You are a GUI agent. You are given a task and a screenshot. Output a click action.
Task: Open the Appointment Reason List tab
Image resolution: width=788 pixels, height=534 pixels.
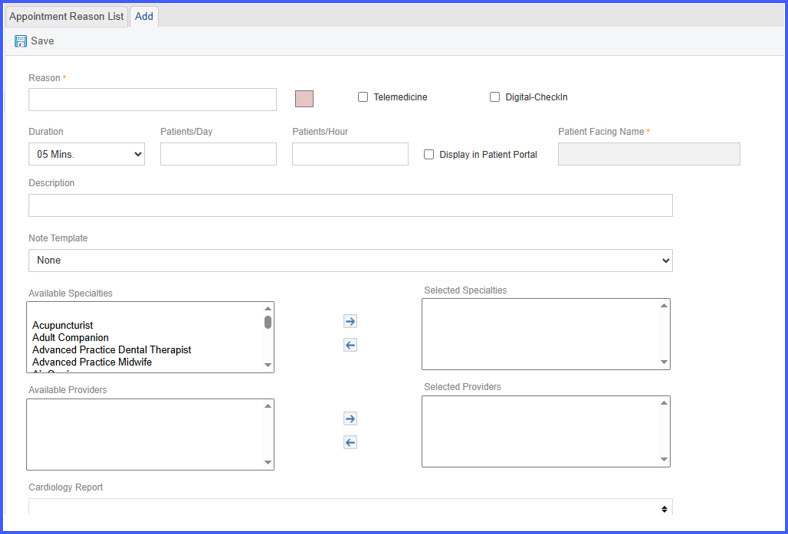[x=66, y=17]
